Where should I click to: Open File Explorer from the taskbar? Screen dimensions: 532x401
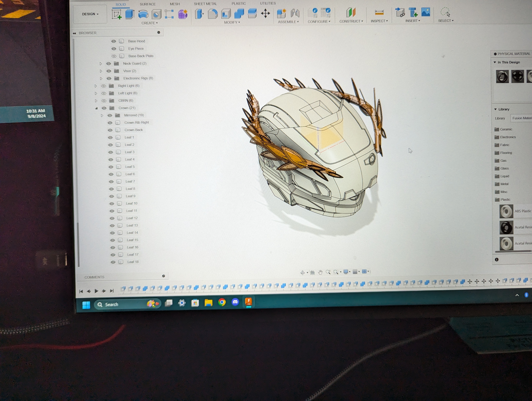[x=208, y=303]
